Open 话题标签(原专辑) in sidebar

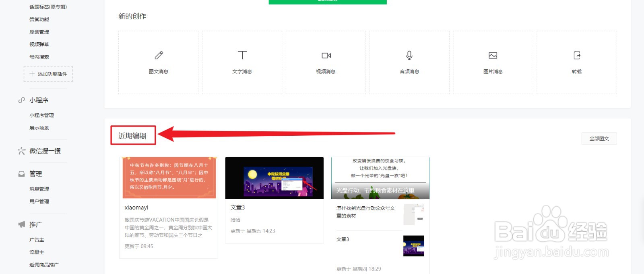pyautogui.click(x=48, y=7)
